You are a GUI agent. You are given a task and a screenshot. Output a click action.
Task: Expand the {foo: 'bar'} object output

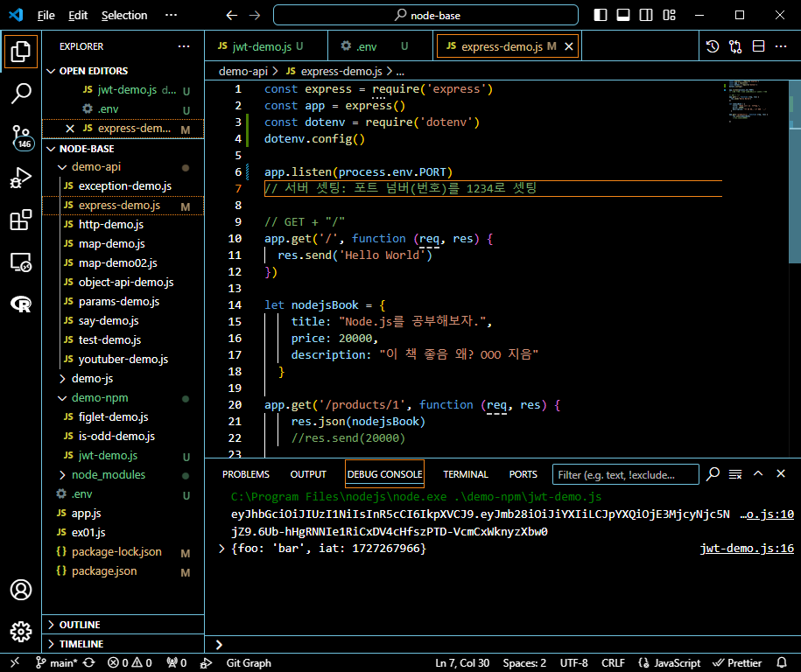[x=221, y=549]
